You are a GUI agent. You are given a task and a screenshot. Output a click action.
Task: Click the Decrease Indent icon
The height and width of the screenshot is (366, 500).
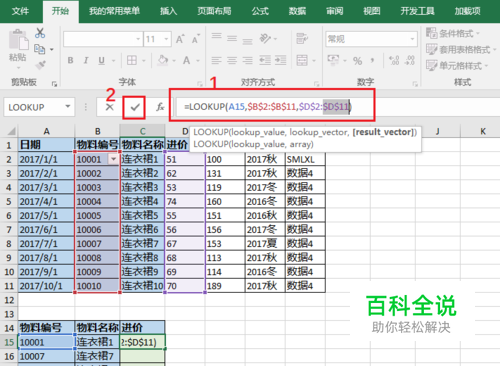pos(265,60)
